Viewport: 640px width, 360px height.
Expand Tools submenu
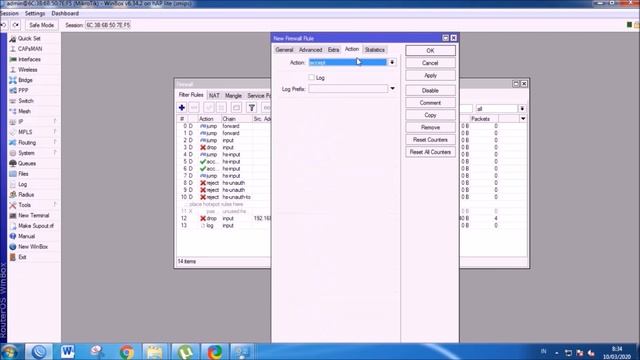[x=24, y=205]
